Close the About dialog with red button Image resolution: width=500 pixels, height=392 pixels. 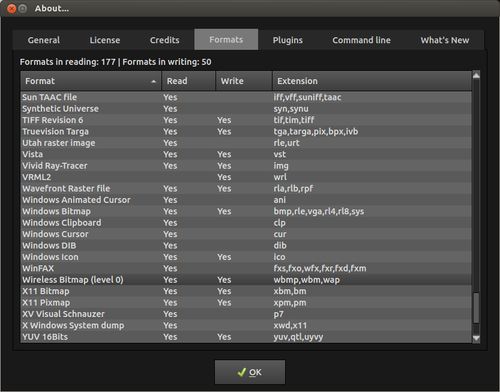12,9
